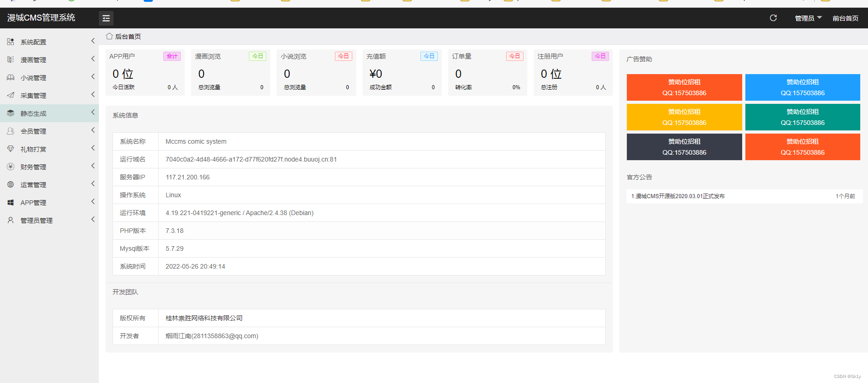This screenshot has width=868, height=383.
Task: Click the 漫城CMS管理系统 logo title
Action: coord(41,18)
